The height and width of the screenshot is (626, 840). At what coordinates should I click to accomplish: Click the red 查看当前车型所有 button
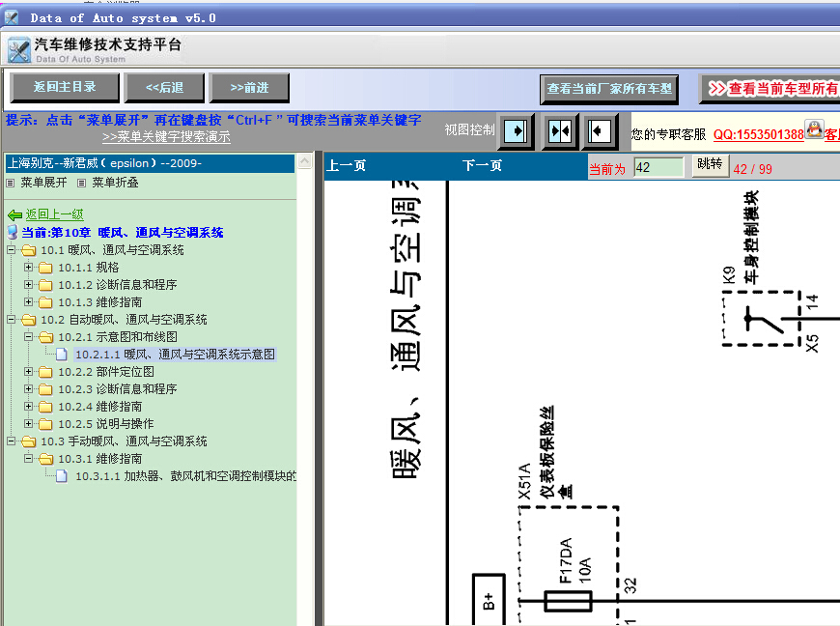[x=770, y=89]
